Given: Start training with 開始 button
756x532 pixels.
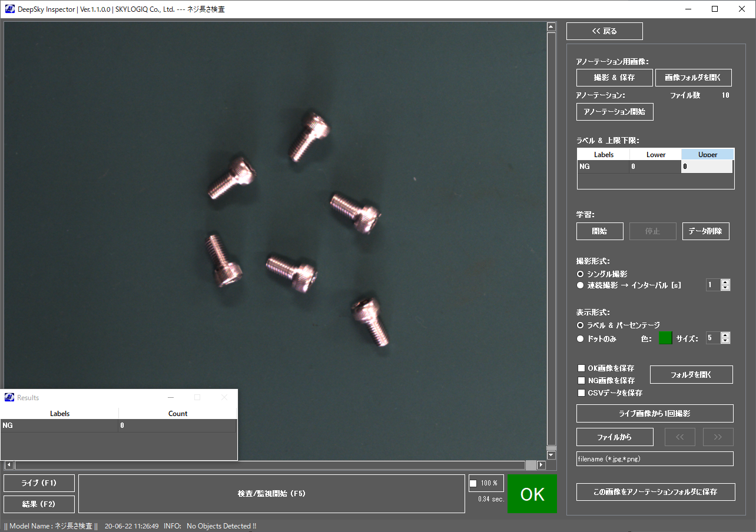Looking at the screenshot, I should click(599, 231).
